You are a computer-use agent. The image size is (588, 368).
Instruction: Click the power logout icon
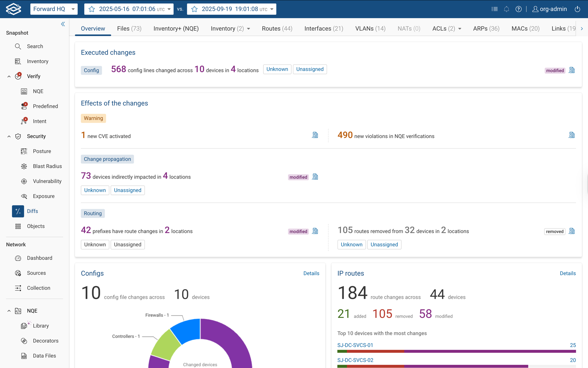tap(577, 9)
